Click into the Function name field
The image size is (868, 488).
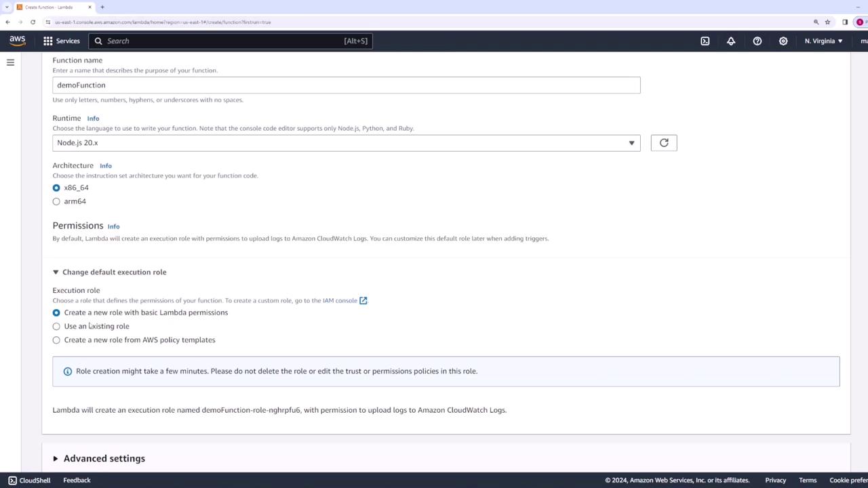tap(347, 85)
